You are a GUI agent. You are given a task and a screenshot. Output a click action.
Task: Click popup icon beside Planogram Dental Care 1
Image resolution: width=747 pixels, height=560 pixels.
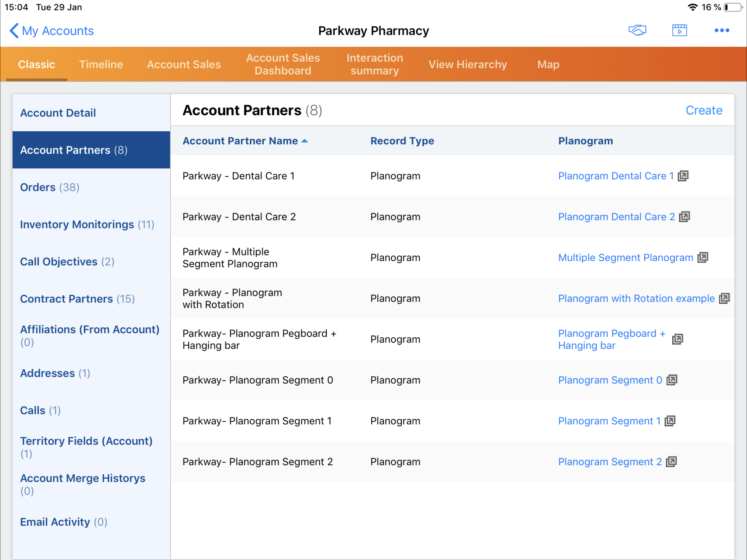tap(683, 176)
